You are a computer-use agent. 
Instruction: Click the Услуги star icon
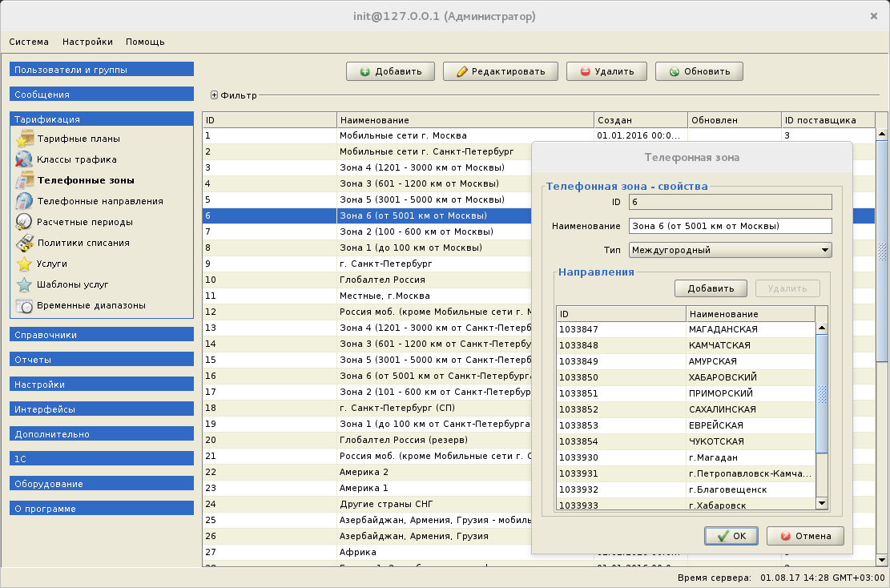click(x=24, y=264)
